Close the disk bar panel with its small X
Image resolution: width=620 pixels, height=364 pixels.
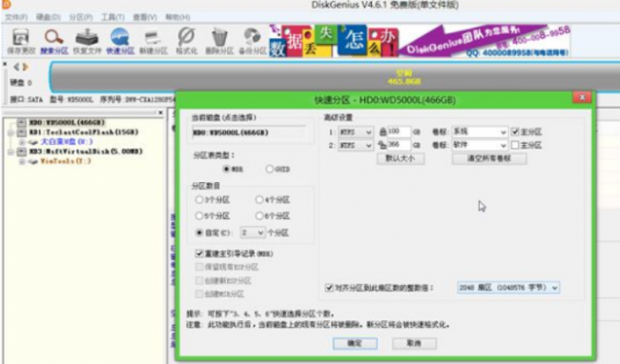5,64
